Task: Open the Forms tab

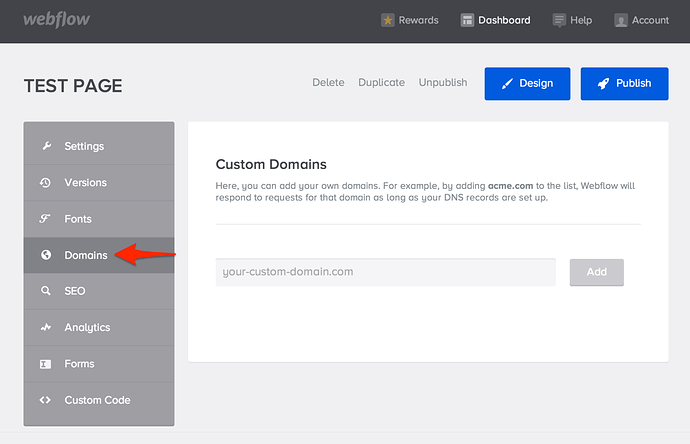Action: [99, 364]
